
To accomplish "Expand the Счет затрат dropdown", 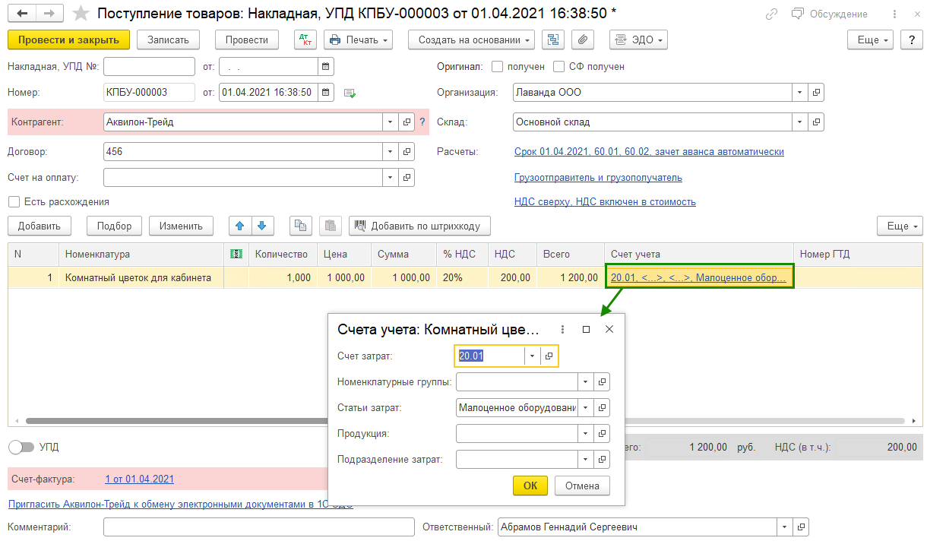I will [x=532, y=356].
